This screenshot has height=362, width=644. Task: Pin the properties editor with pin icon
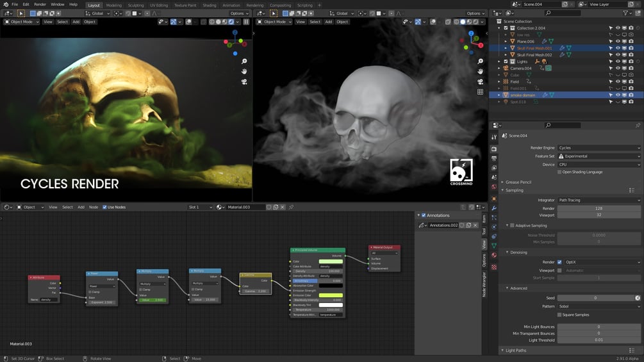point(638,126)
